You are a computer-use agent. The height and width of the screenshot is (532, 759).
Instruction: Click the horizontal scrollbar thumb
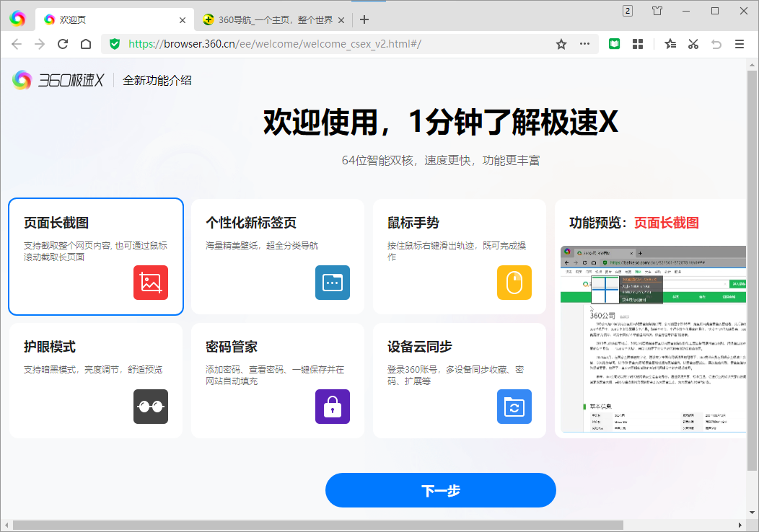[x=318, y=526]
